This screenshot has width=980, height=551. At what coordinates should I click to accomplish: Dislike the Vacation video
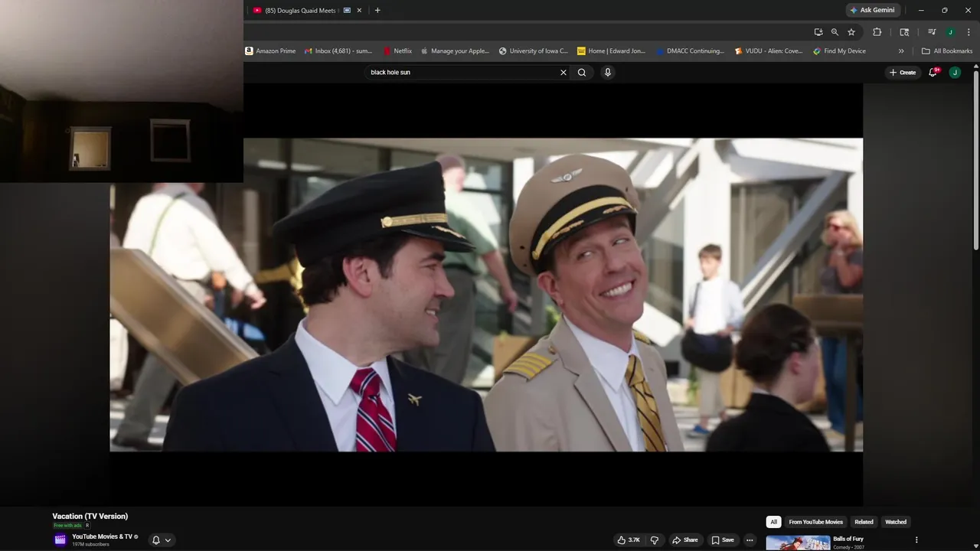coord(655,540)
